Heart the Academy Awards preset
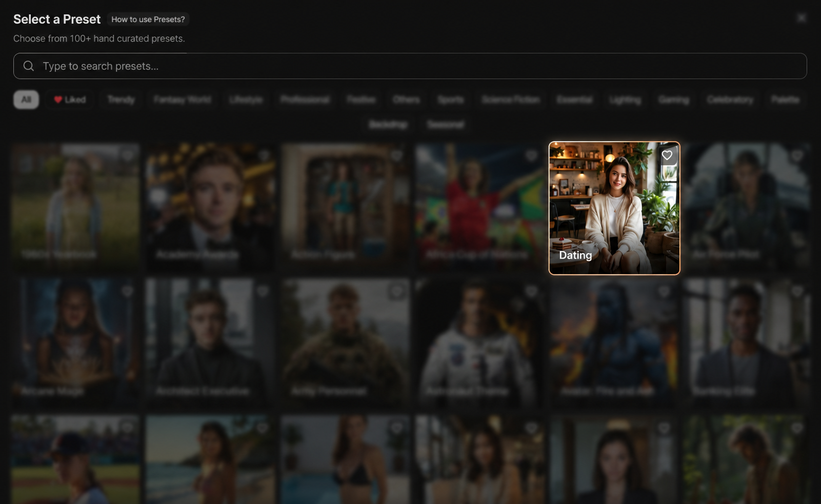 coord(263,155)
